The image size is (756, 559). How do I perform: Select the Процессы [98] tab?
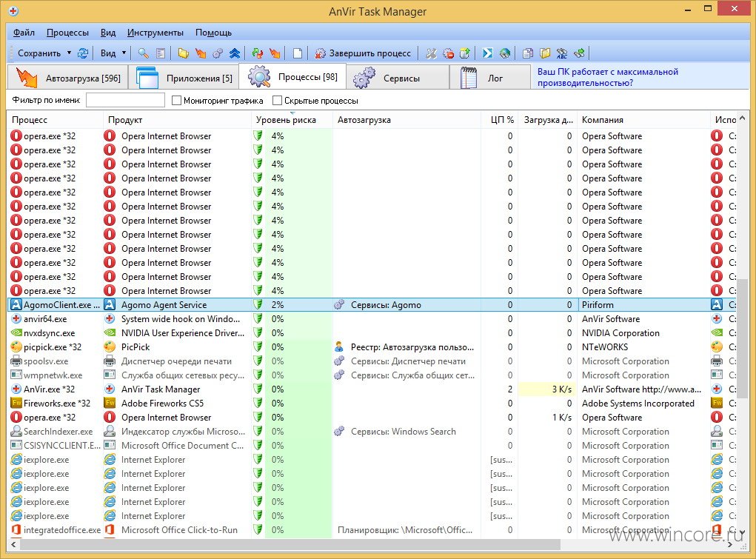tap(292, 77)
